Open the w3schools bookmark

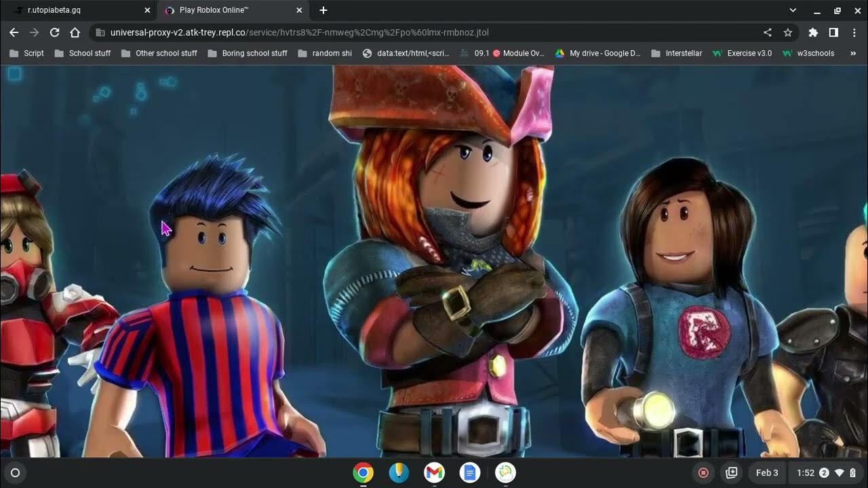pyautogui.click(x=808, y=53)
